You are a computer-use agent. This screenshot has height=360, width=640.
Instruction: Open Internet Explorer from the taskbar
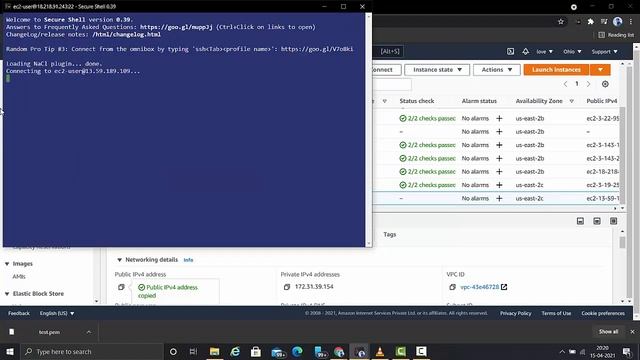coord(235,351)
